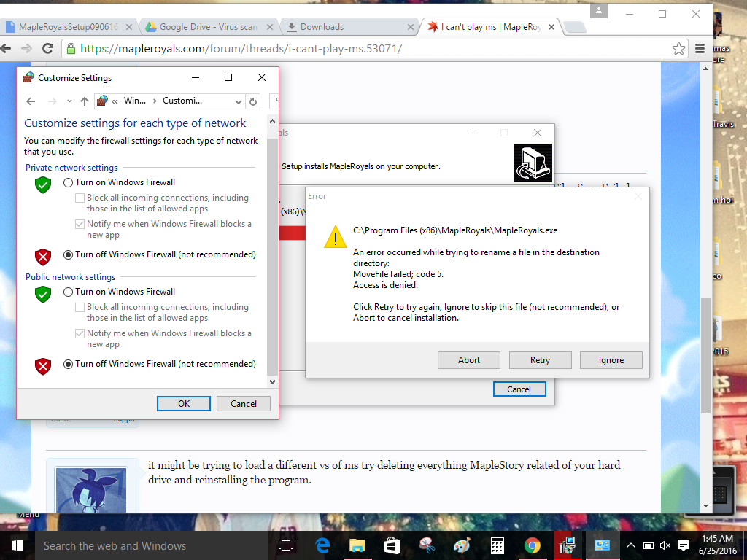
Task: Click the clock showing 1:45 AM
Action: click(x=717, y=539)
